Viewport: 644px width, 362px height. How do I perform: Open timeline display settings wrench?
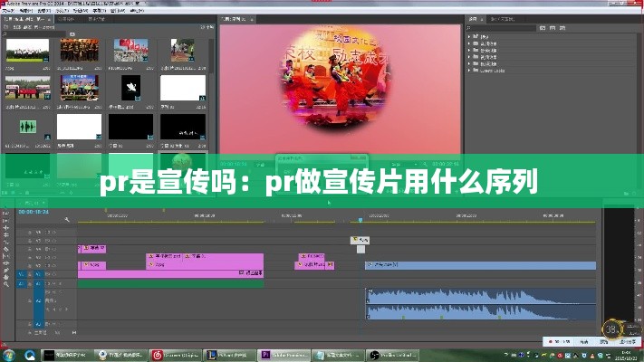pyautogui.click(x=68, y=220)
